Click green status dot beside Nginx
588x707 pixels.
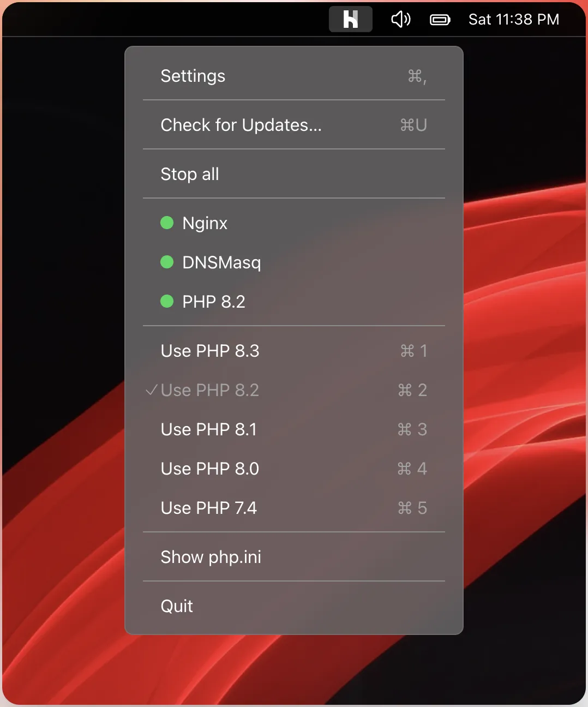click(x=167, y=223)
